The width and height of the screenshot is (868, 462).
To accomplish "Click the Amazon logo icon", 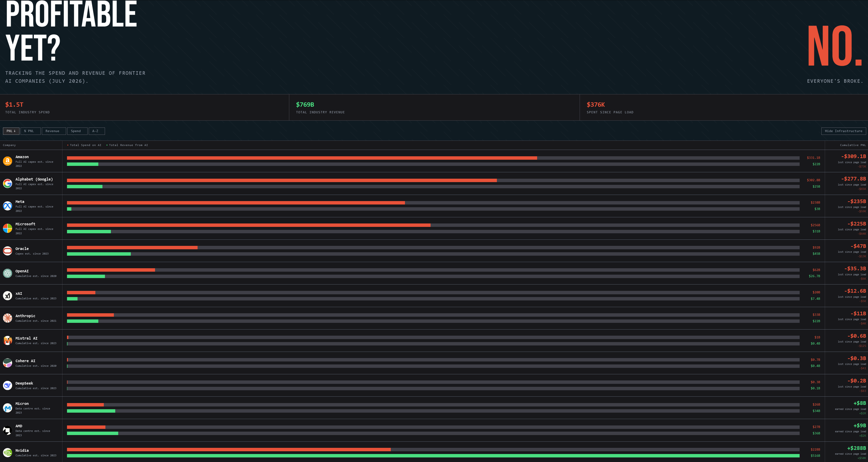I will coord(7,161).
